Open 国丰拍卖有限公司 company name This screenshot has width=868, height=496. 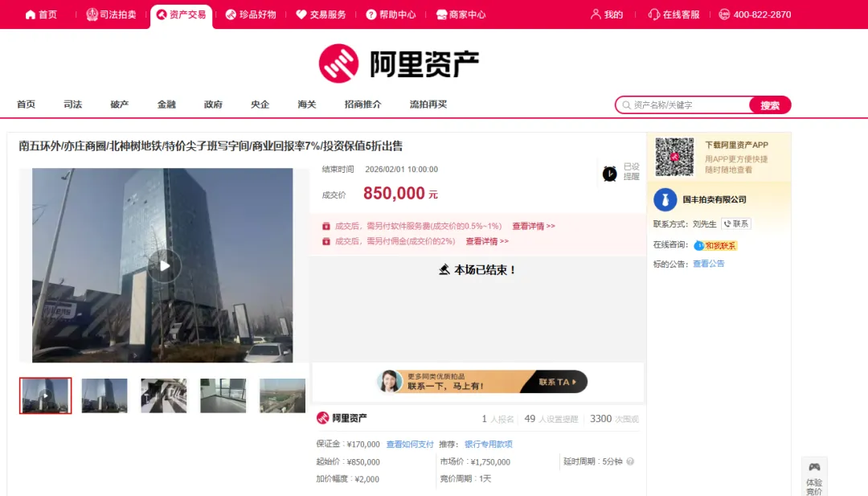(x=714, y=199)
